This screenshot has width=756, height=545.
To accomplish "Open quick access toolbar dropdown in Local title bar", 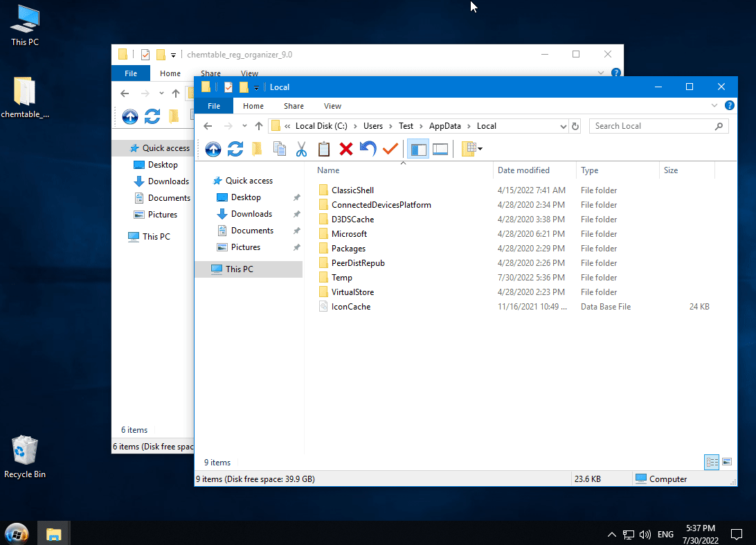I will coord(256,87).
